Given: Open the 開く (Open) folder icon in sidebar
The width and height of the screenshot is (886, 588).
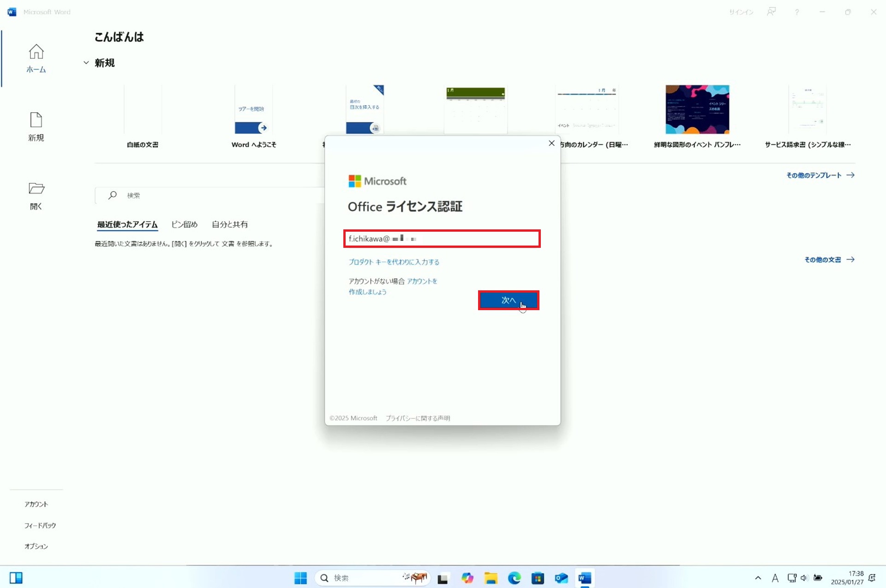Looking at the screenshot, I should click(36, 196).
